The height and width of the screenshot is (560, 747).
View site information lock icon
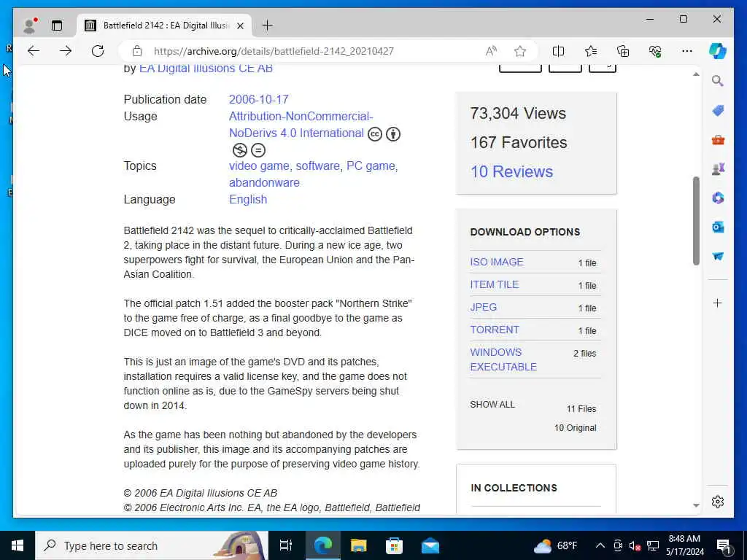[x=137, y=51]
